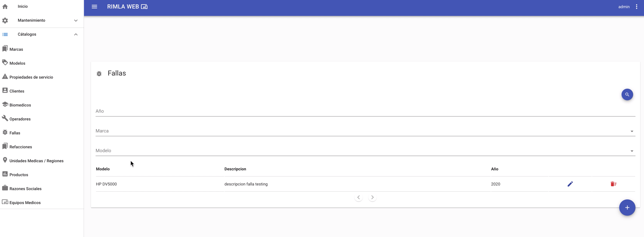Click the bug icon next to the Fallas heading
This screenshot has height=237, width=644.
coord(99,73)
